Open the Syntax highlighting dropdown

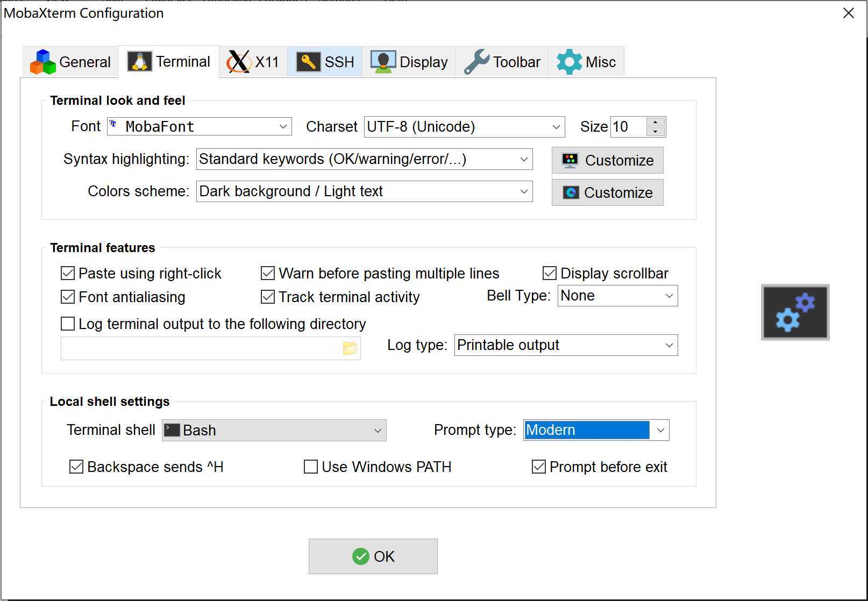pyautogui.click(x=364, y=159)
